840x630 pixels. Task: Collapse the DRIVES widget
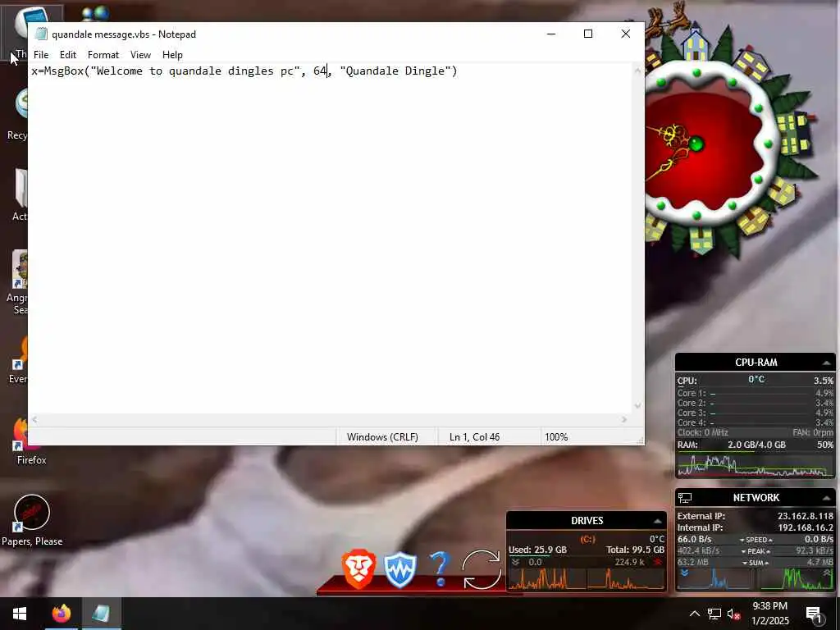coord(657,521)
